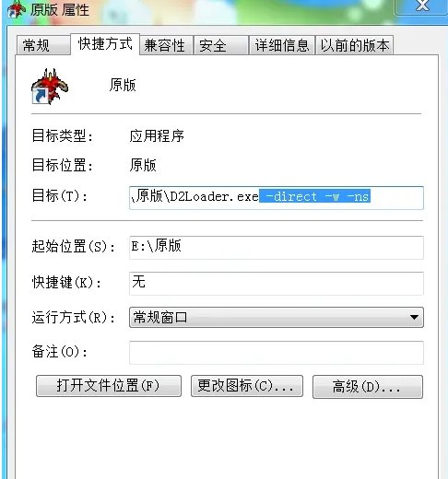The height and width of the screenshot is (479, 448).
Task: Close the 原版 属性 dialog window
Action: coord(422,6)
